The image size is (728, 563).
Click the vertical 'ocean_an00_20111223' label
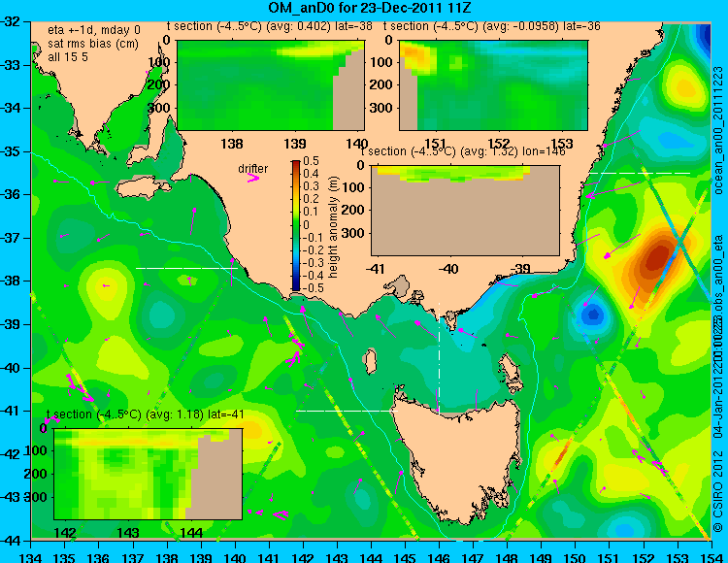[x=717, y=130]
